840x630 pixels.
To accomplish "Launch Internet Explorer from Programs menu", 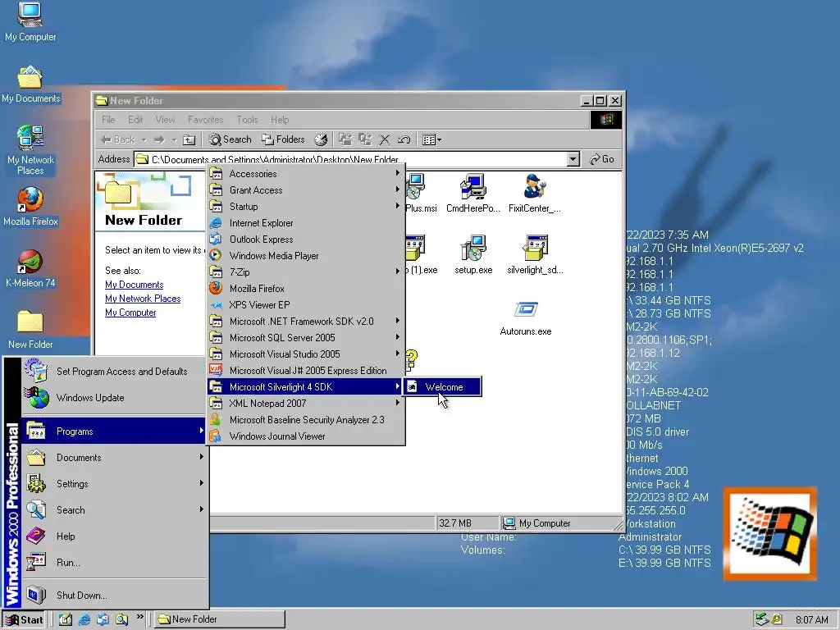I will point(305,223).
